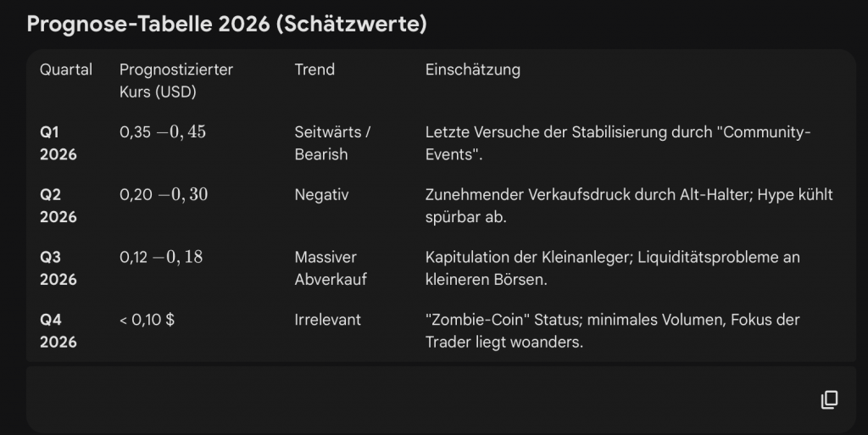Select the Q3 2026 row label
The width and height of the screenshot is (868, 435).
(x=58, y=268)
